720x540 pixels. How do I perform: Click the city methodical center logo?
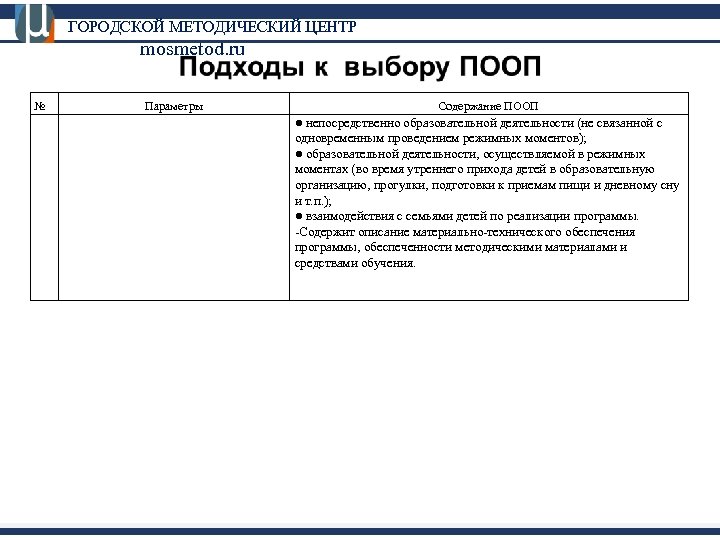(x=34, y=23)
